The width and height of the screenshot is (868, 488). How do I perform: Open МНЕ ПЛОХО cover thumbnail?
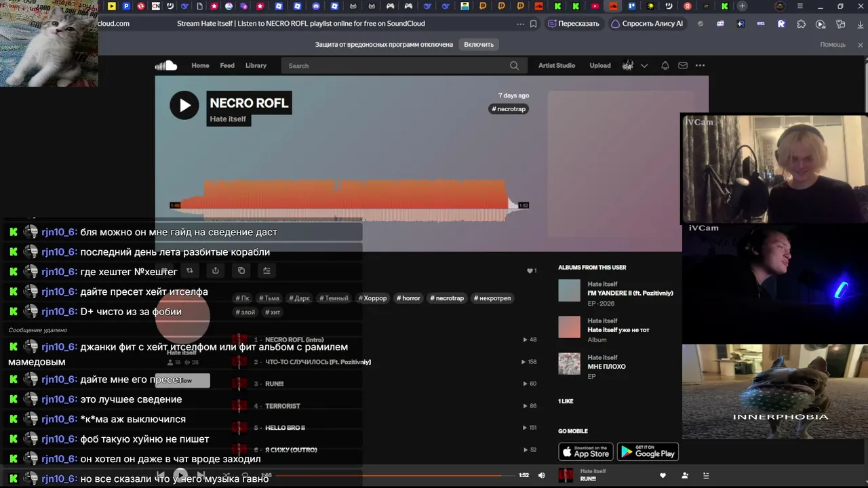tap(570, 364)
